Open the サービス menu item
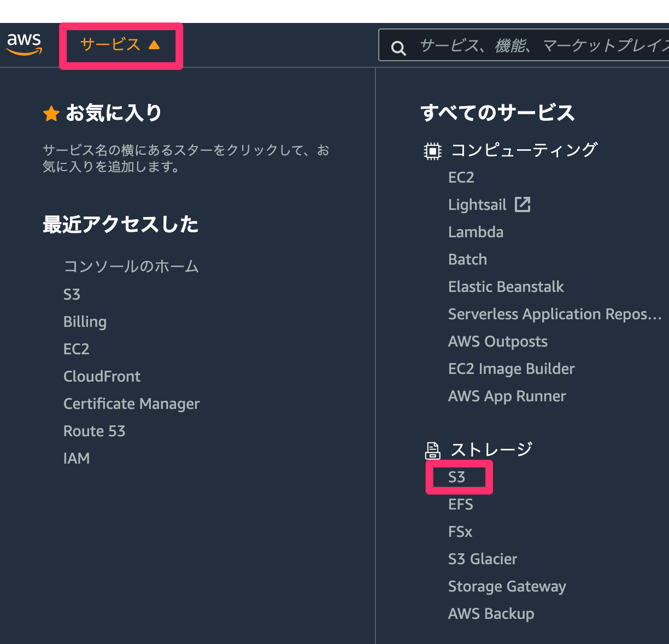The image size is (669, 644). coord(108,45)
